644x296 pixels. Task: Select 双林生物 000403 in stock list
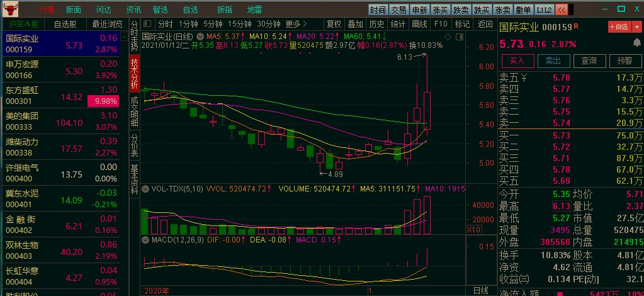(62, 251)
